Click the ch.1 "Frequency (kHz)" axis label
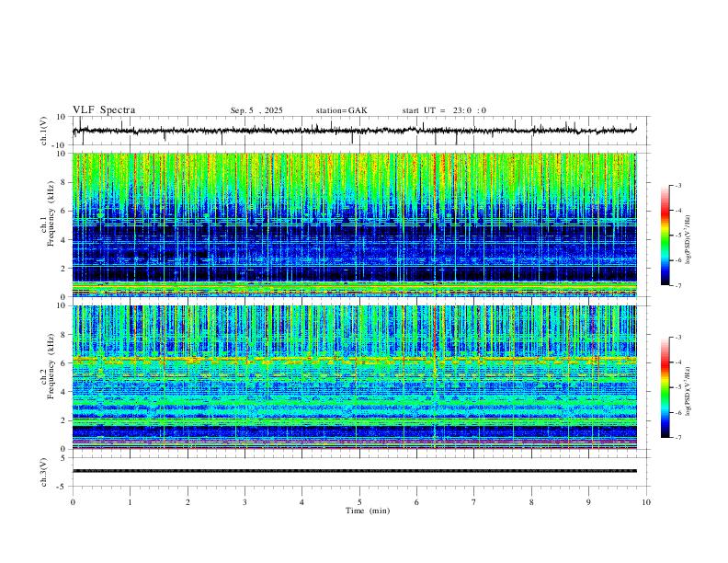Image resolution: width=728 pixels, height=563 pixels. pyautogui.click(x=51, y=214)
